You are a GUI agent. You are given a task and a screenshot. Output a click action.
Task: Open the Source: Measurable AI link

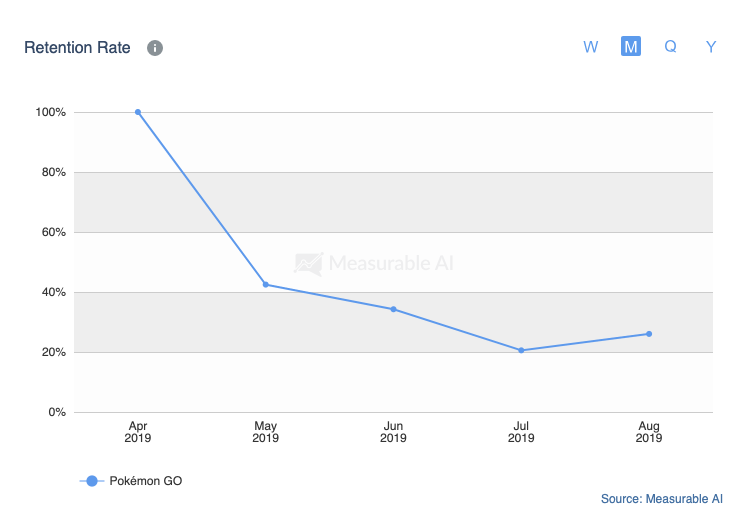click(x=662, y=499)
